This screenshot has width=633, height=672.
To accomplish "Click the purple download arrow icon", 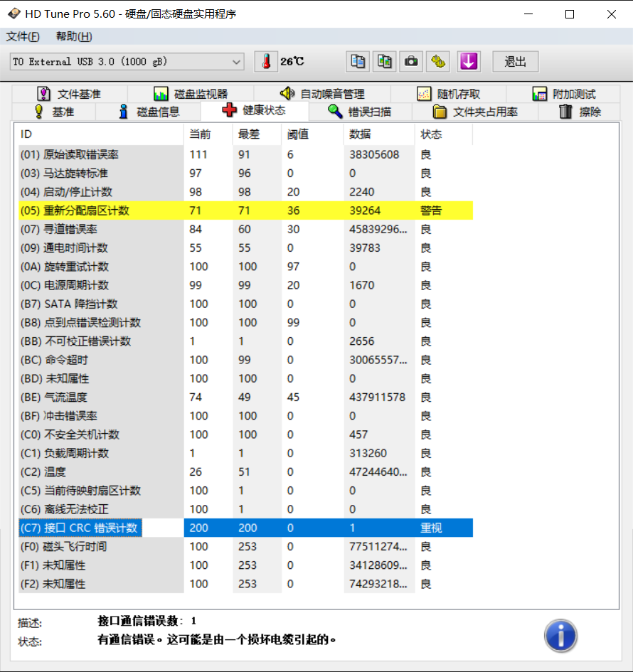I will [468, 62].
